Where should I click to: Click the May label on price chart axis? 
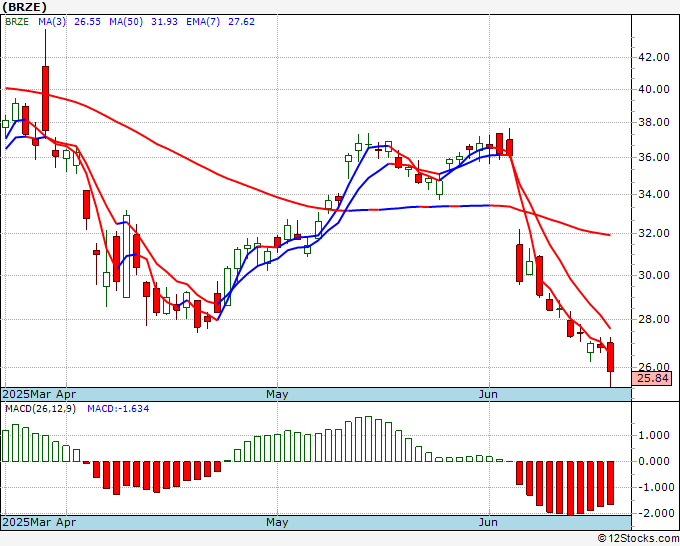click(277, 394)
